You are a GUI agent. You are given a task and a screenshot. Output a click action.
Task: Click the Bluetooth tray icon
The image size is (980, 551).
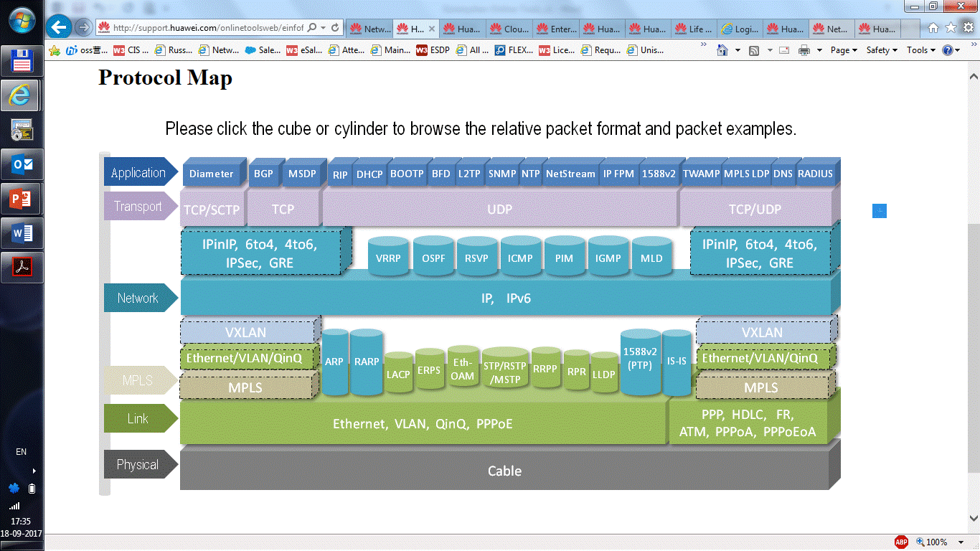[13, 489]
